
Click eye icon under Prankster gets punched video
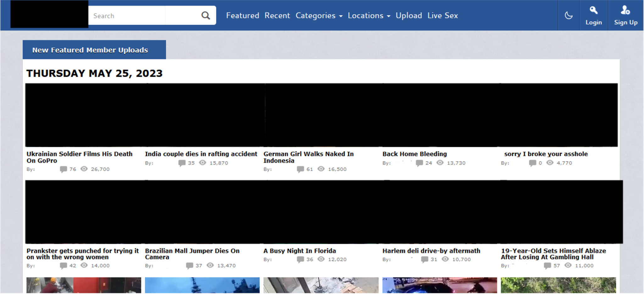click(x=84, y=265)
